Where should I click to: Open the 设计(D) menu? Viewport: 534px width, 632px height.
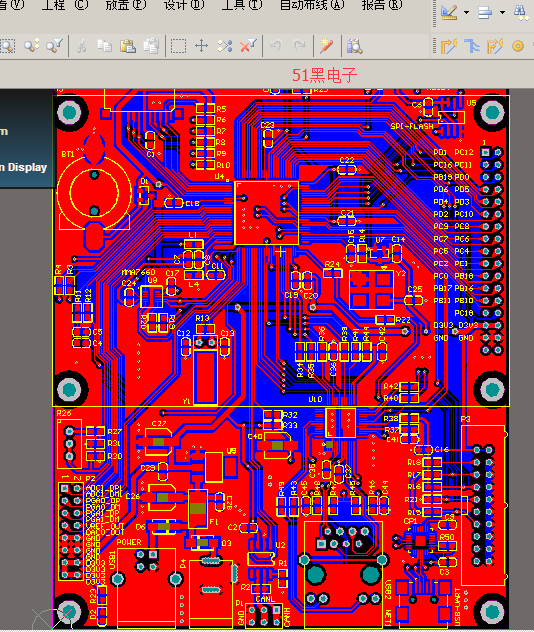[183, 5]
